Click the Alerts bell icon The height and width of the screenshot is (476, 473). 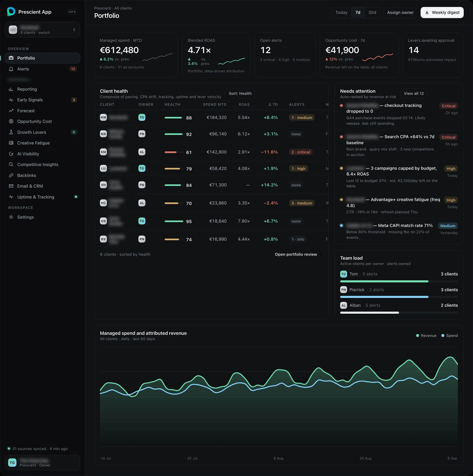(11, 69)
